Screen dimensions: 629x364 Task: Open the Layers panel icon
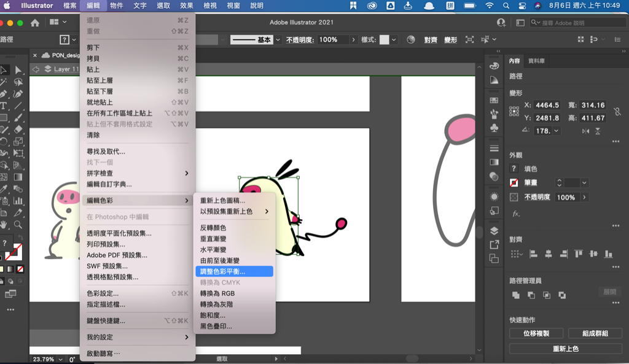[494, 231]
